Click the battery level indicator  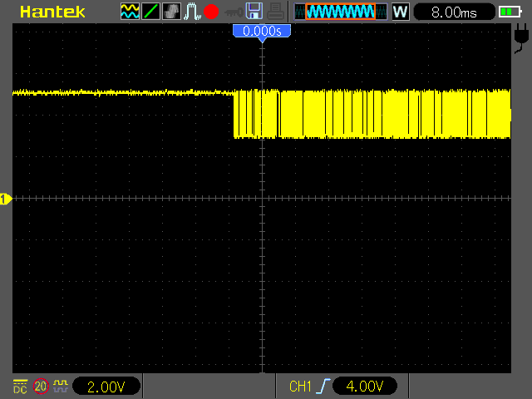coord(510,12)
